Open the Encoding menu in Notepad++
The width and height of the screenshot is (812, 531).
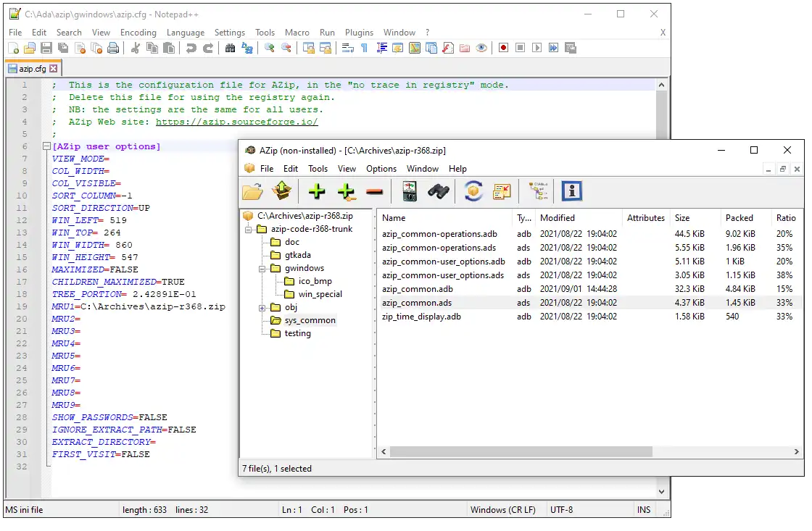click(138, 33)
